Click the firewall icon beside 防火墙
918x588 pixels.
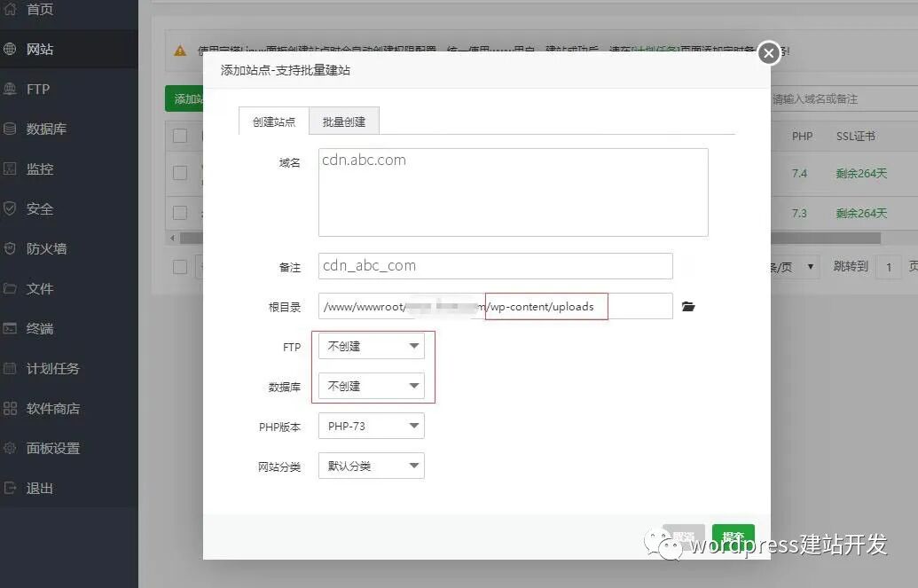[10, 248]
